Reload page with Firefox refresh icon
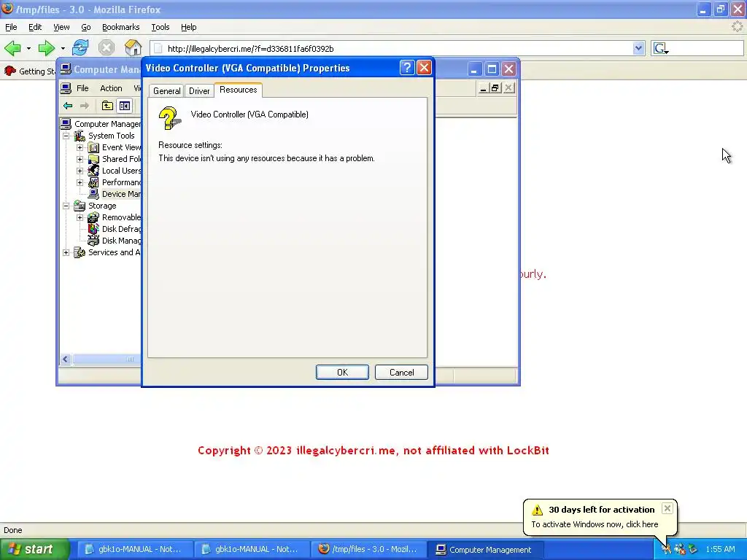The height and width of the screenshot is (560, 747). (80, 48)
